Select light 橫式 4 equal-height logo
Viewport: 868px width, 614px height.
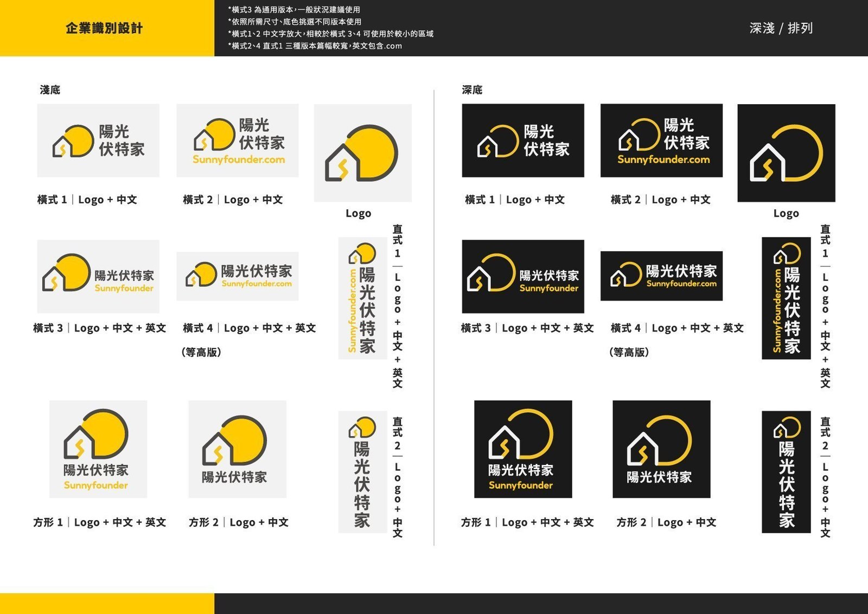(238, 276)
